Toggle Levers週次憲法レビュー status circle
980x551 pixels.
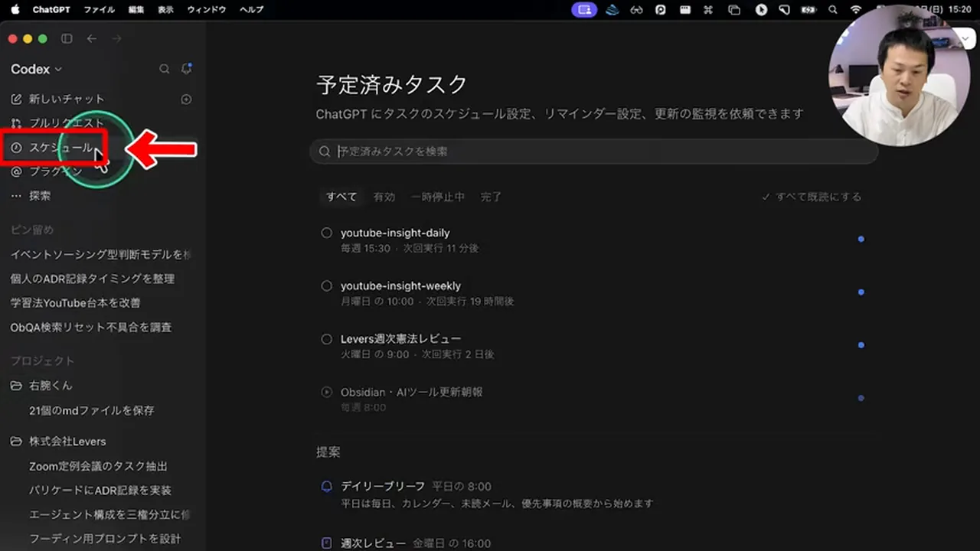(327, 338)
